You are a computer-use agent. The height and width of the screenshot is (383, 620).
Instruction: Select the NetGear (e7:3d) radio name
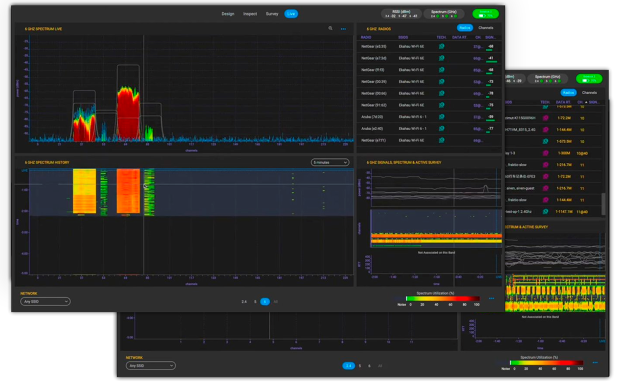coord(374,58)
